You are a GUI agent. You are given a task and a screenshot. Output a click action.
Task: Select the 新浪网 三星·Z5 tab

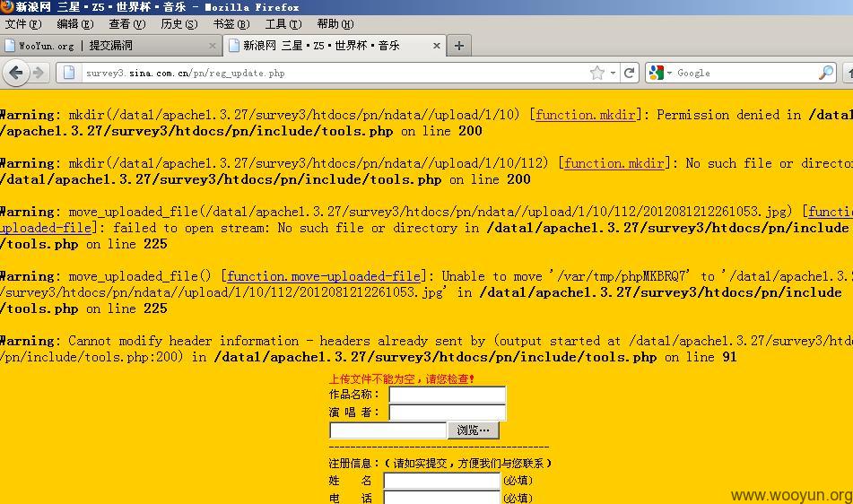pyautogui.click(x=335, y=46)
